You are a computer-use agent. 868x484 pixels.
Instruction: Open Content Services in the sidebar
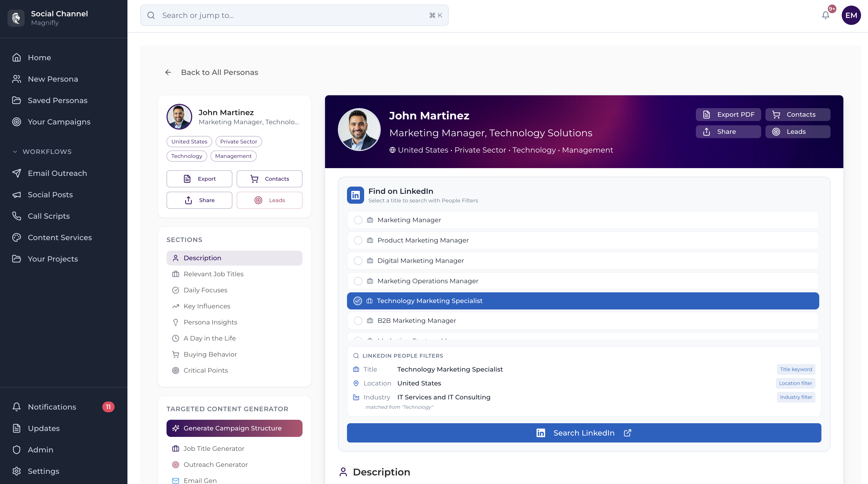60,237
